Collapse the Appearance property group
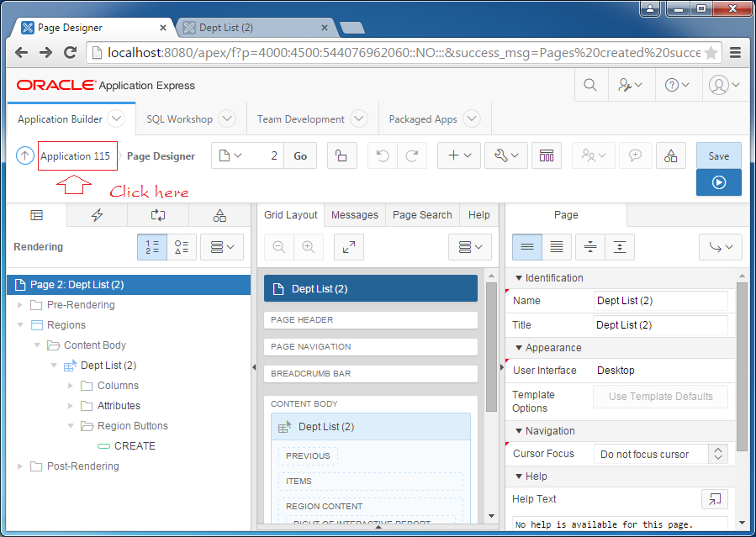 tap(519, 348)
